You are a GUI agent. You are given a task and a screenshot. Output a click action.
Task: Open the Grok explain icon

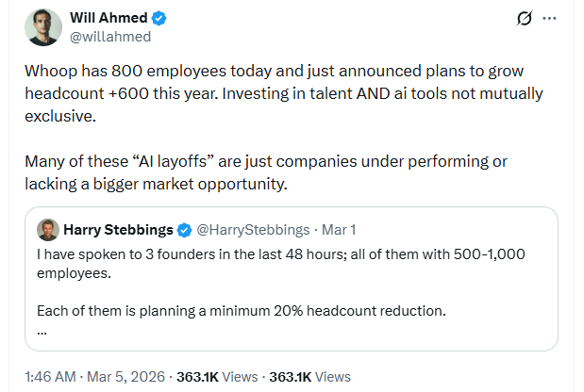[x=526, y=19]
